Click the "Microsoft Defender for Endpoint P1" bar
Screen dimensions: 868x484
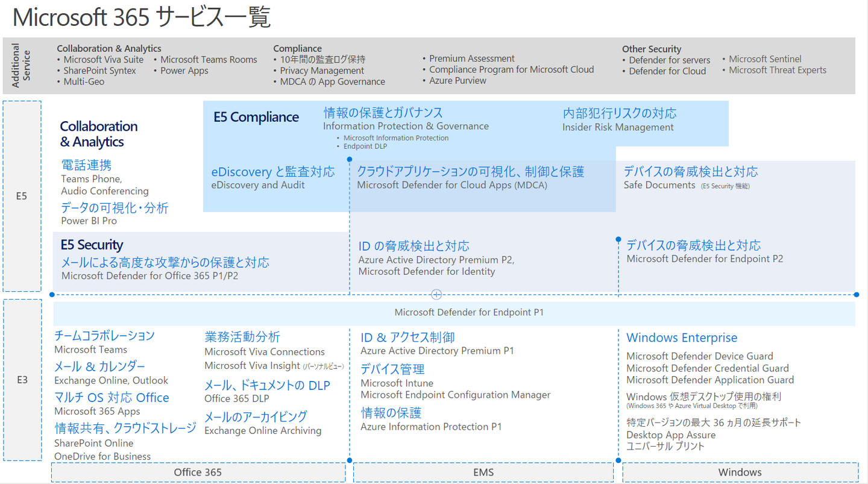point(454,313)
